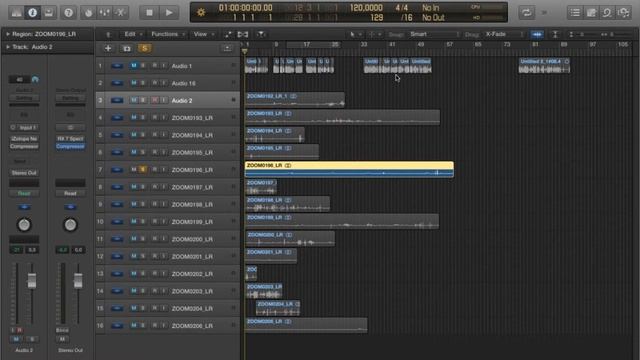Screen dimensions: 640x360
Task: Change green Read automation mode
Action: click(x=24, y=193)
